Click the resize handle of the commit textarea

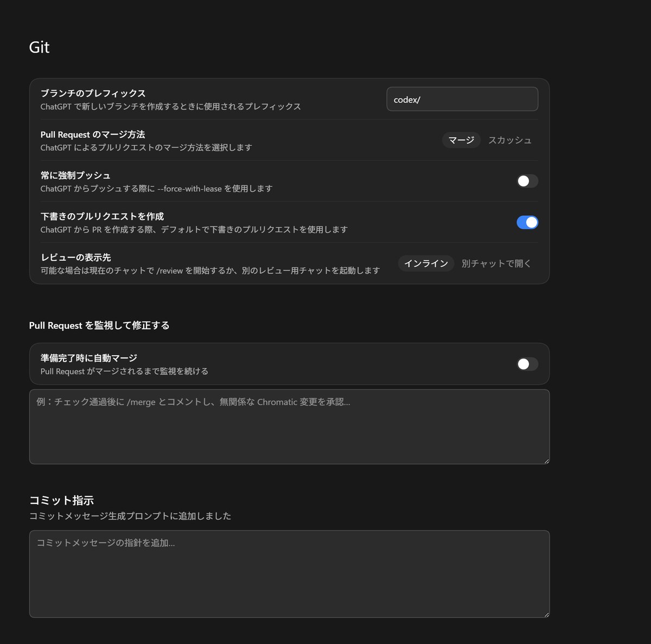(x=546, y=614)
